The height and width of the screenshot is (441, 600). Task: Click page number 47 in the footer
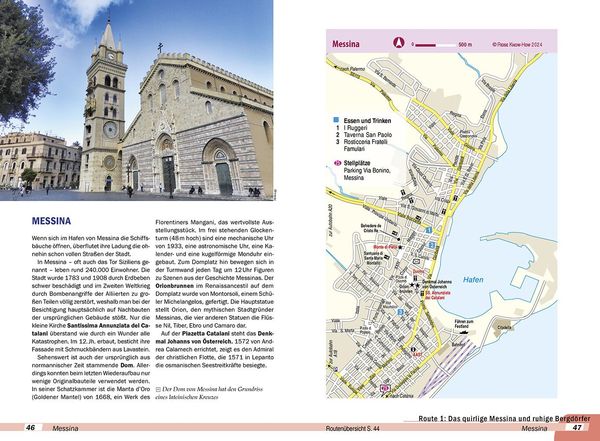577,428
